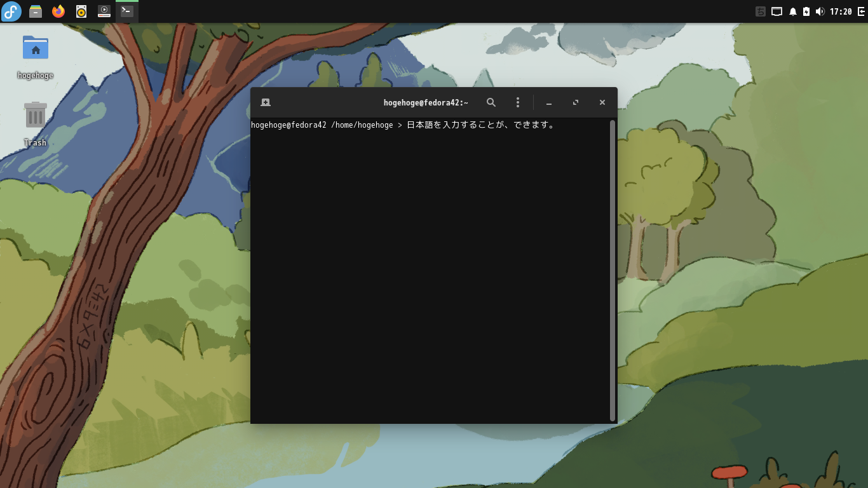Open the Fedora activities menu

[11, 11]
